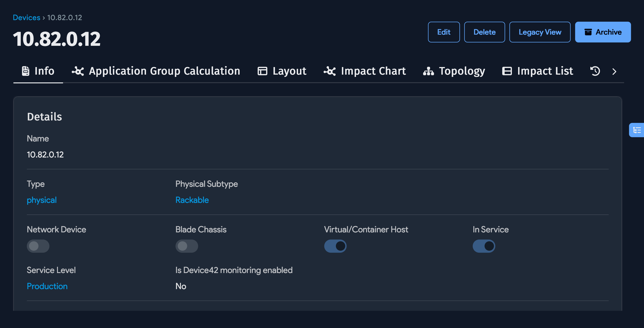Turn off the In Service toggle
The image size is (644, 328).
tap(483, 246)
